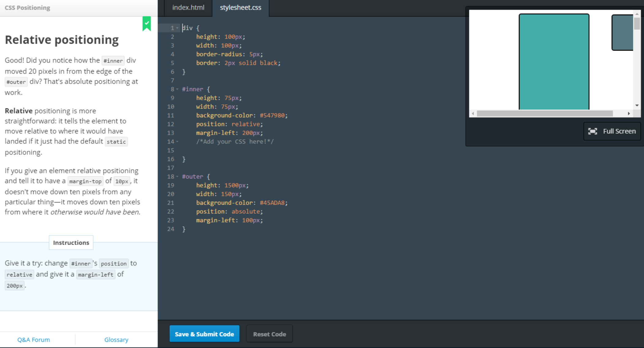Click preview horizontal scroll right arrow
Image resolution: width=644 pixels, height=348 pixels.
(x=629, y=113)
